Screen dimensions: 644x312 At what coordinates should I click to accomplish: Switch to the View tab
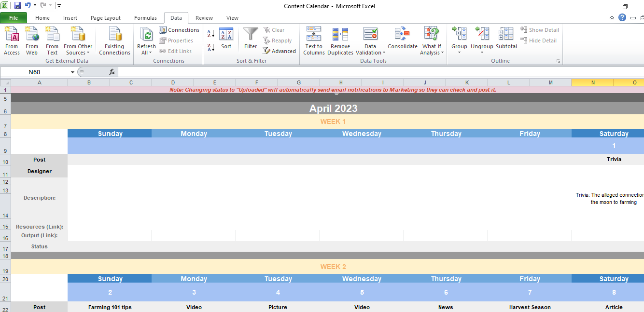pos(232,18)
